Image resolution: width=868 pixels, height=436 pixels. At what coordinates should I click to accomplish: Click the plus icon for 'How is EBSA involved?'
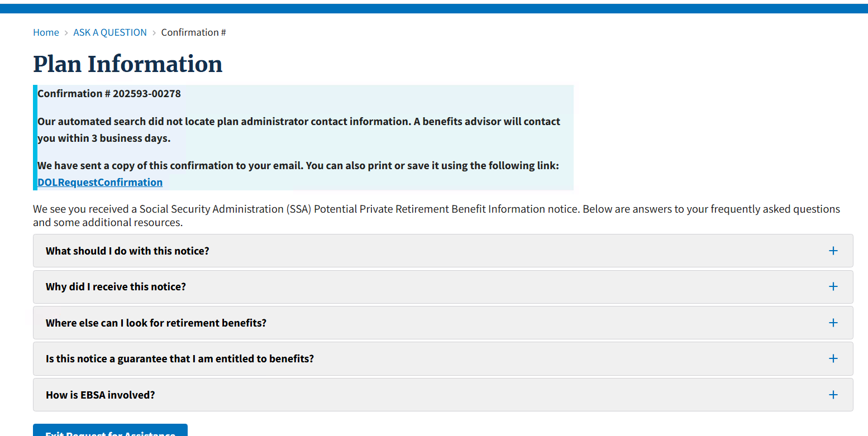click(x=833, y=395)
